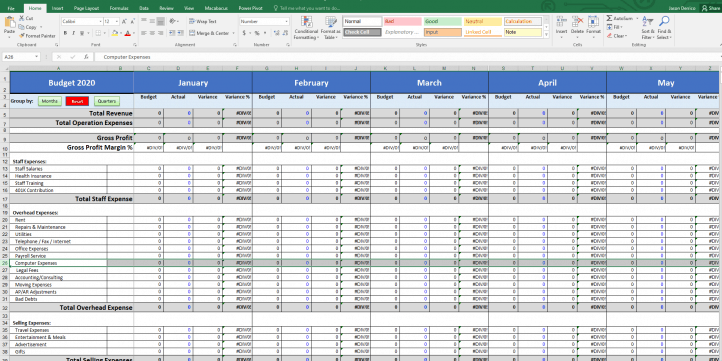Open the Borders dropdown arrow
Viewport: 722px width, 361px height.
(105, 33)
